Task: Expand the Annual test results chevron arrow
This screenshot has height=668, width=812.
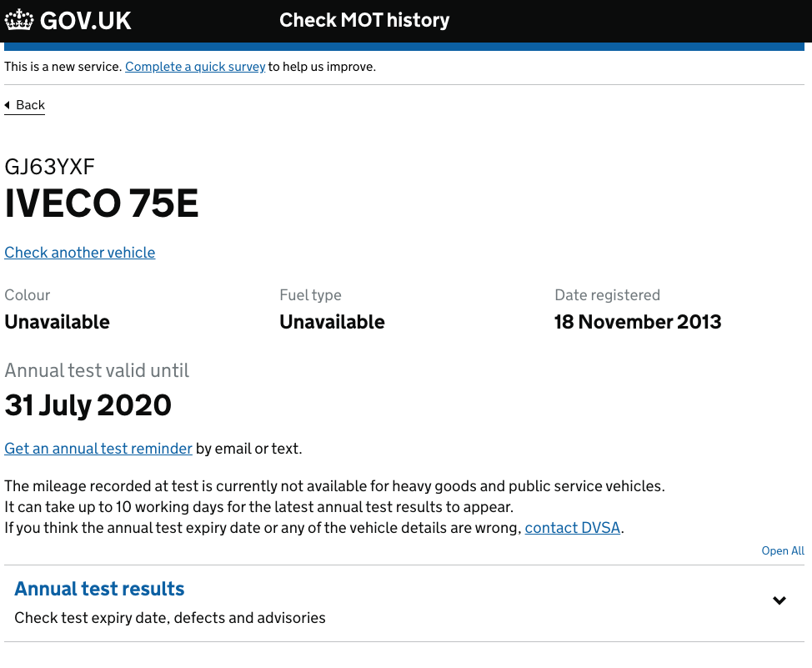Action: (779, 600)
